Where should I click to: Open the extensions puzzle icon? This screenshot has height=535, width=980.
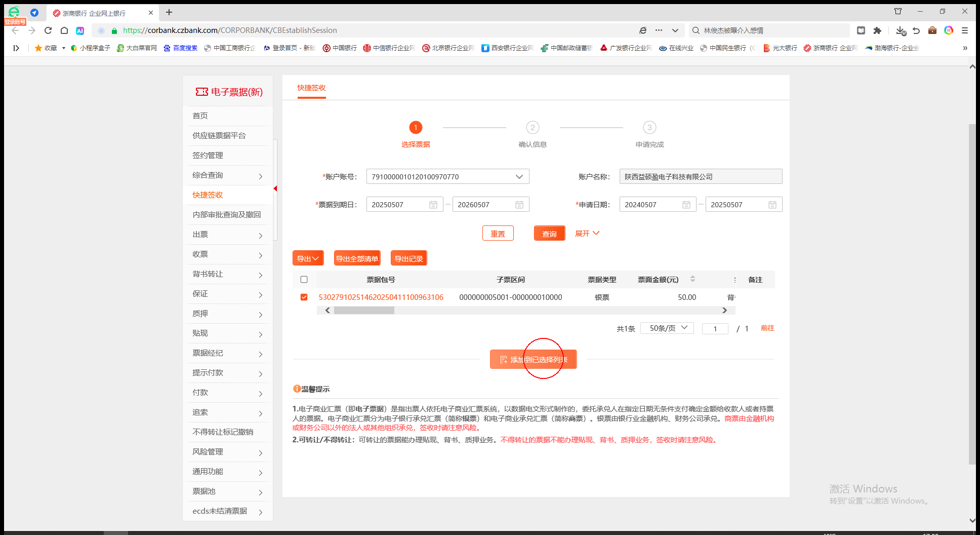click(x=877, y=30)
